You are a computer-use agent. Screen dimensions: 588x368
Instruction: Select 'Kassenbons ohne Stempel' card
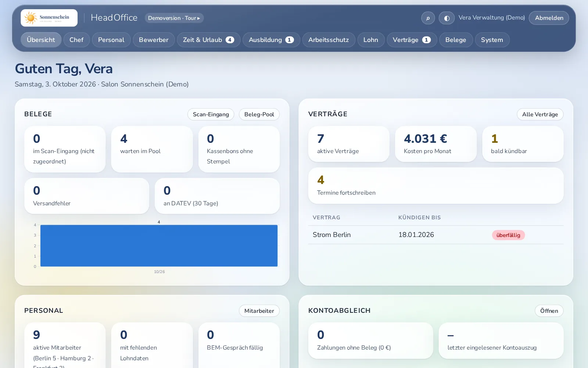(x=239, y=149)
